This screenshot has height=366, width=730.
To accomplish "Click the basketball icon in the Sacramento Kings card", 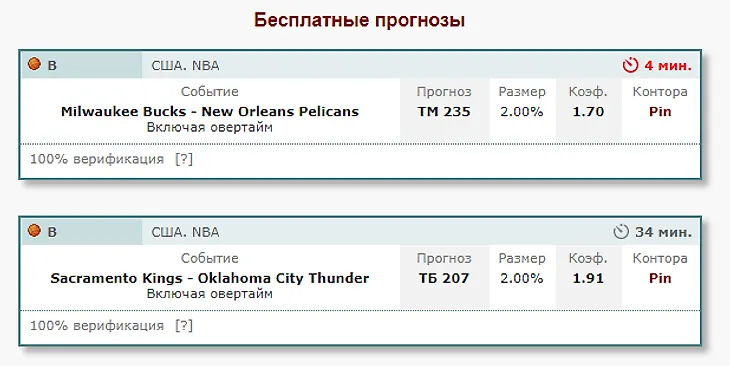I will (34, 230).
